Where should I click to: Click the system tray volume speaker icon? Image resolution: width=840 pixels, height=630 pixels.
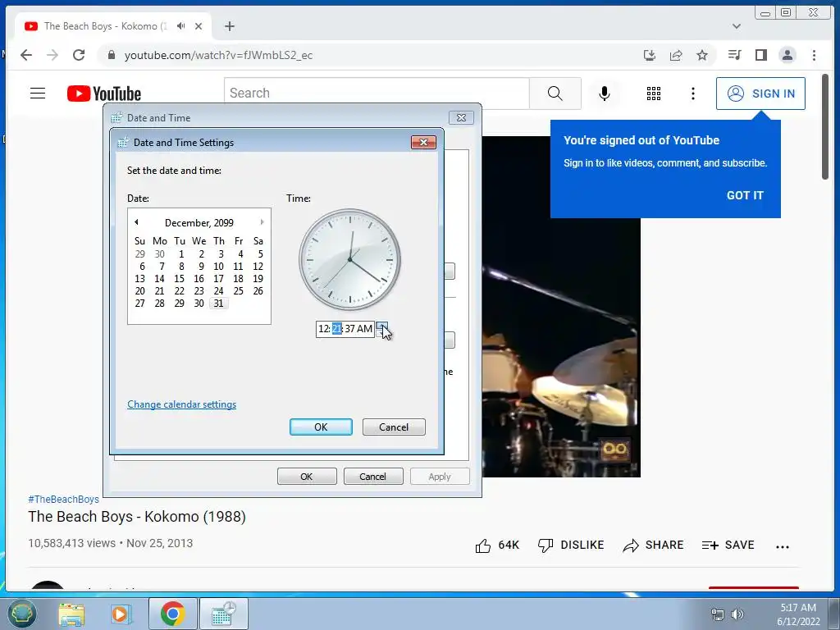tap(737, 614)
